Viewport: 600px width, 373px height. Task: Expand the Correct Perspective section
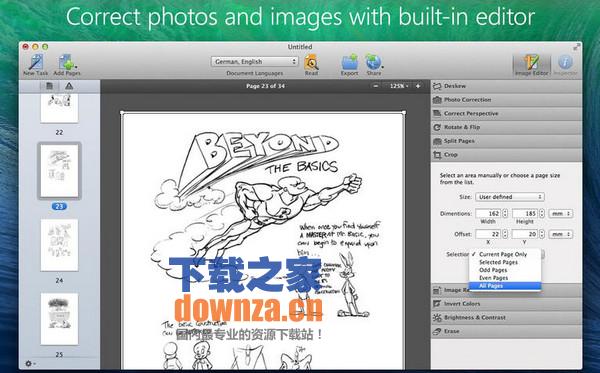pos(506,114)
